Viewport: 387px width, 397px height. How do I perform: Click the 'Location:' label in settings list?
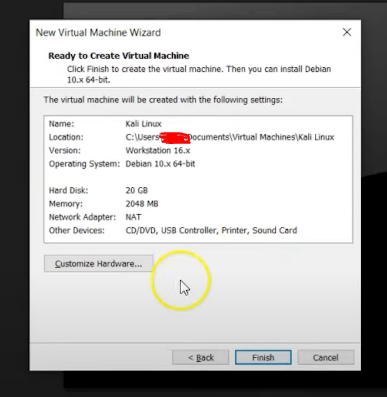pos(66,137)
